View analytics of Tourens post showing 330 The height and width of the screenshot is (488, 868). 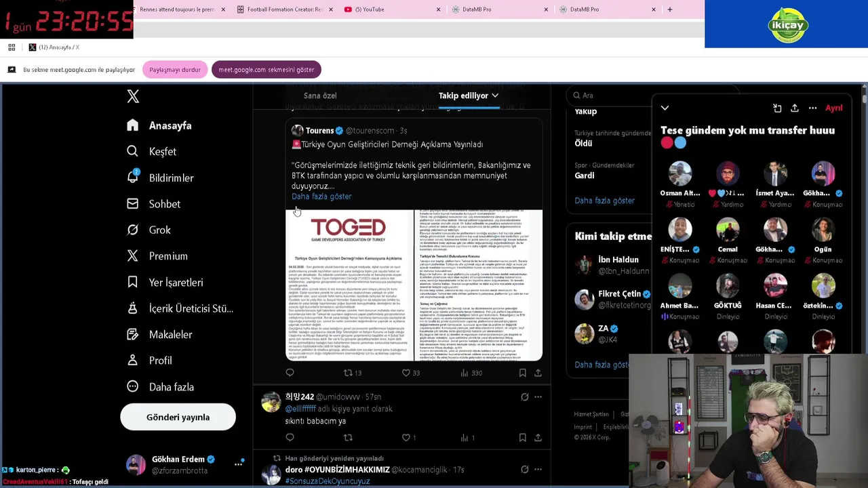[x=471, y=372]
